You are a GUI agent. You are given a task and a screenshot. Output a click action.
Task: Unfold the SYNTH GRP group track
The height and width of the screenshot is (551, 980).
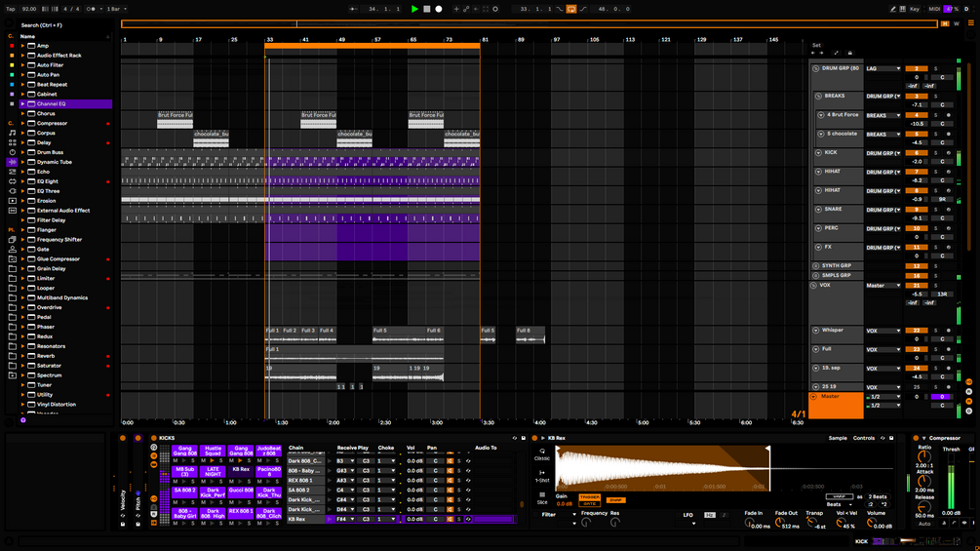[x=815, y=265]
